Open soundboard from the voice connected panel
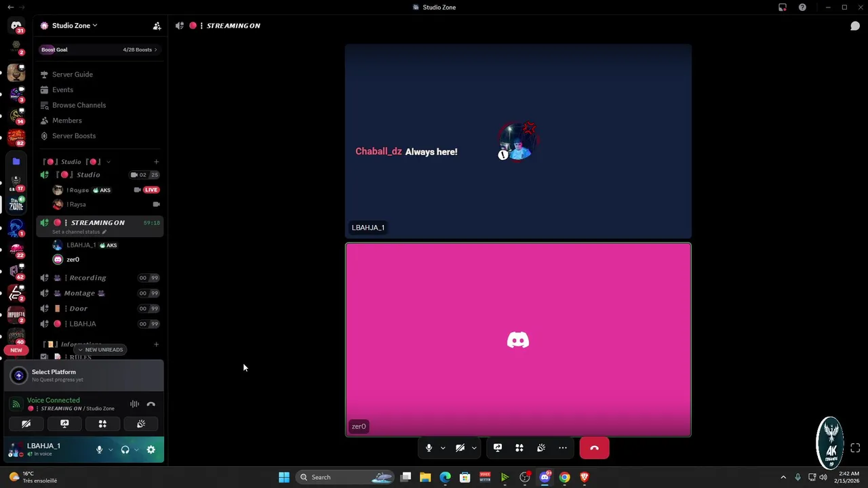This screenshot has height=488, width=868. (x=141, y=424)
